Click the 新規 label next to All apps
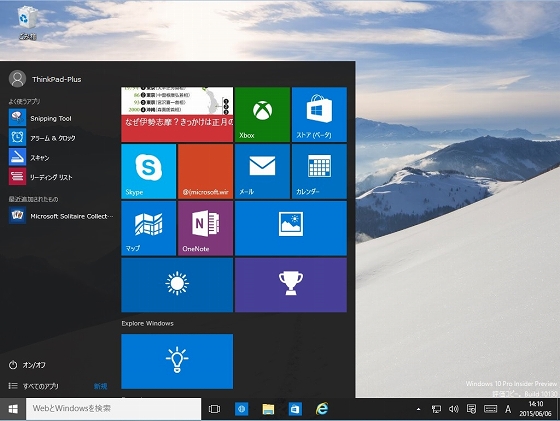 point(100,386)
